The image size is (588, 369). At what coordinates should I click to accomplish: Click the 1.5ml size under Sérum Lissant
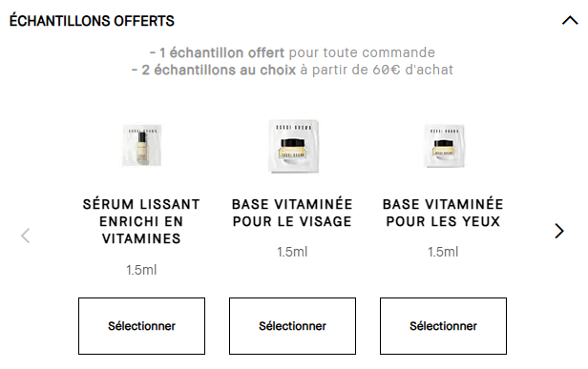[x=141, y=270]
